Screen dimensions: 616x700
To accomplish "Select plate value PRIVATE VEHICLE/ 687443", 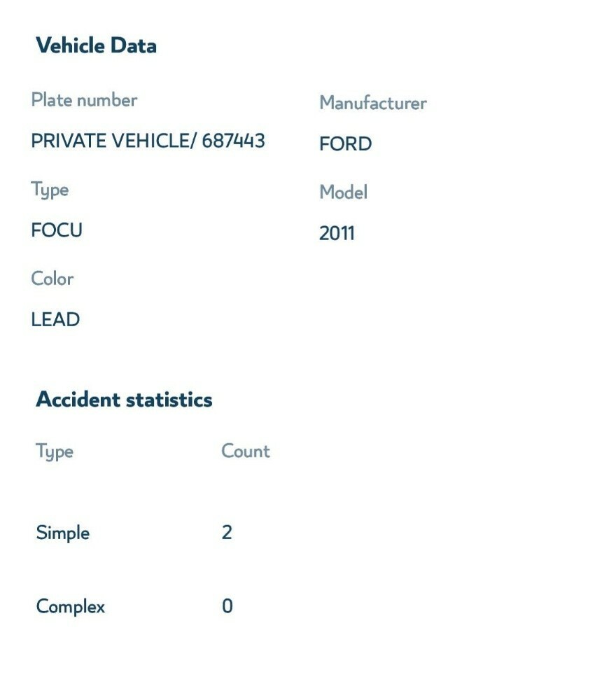I will (x=148, y=141).
